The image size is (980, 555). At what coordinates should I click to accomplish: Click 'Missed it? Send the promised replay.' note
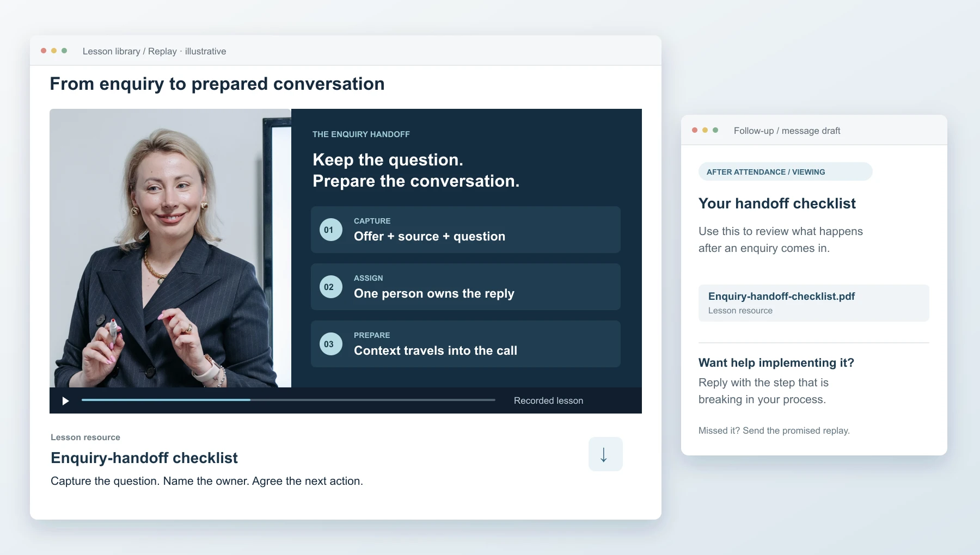coord(774,430)
